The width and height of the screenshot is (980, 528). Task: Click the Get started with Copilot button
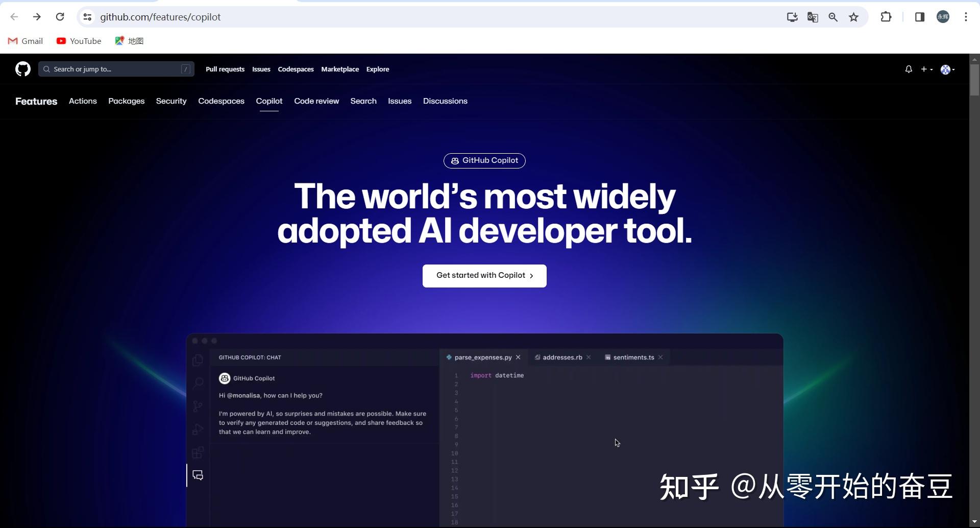click(x=484, y=275)
